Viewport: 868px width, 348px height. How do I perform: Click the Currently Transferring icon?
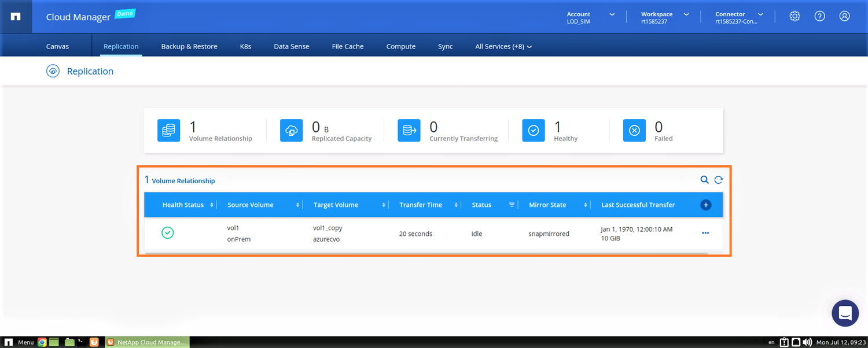click(409, 131)
